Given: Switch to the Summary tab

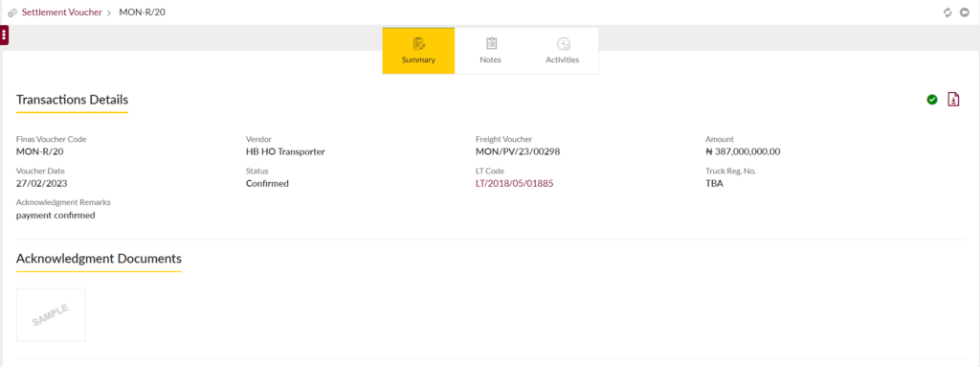Looking at the screenshot, I should (419, 51).
